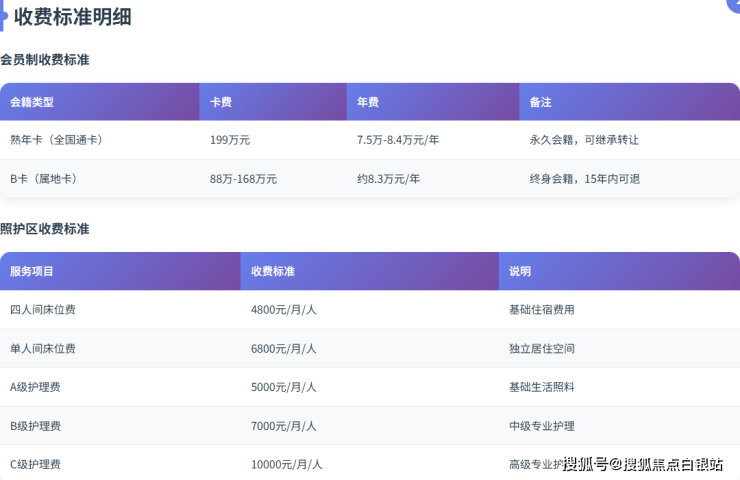The width and height of the screenshot is (740, 480).
Task: Click the 收费标准明细 section heading
Action: [x=72, y=17]
